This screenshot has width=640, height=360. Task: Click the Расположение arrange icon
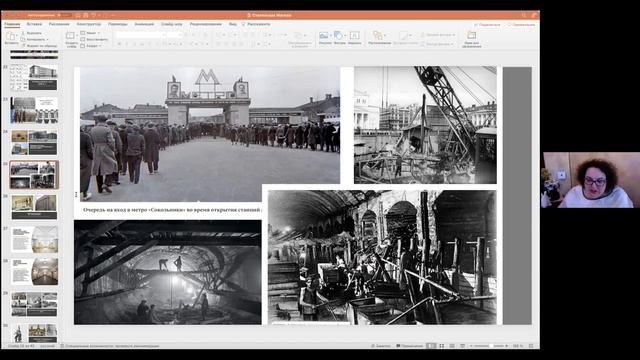click(x=378, y=36)
